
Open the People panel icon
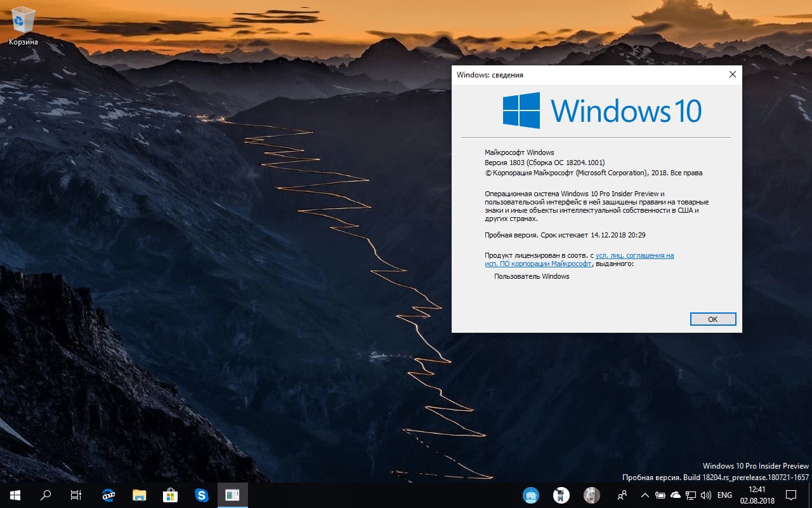(623, 495)
